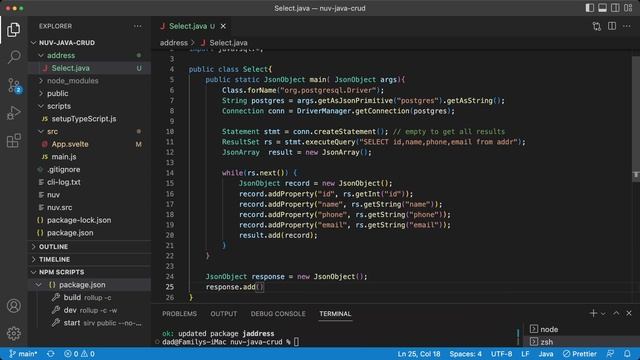This screenshot has width=640, height=360.
Task: Open the Manage gear icon
Action: tap(13, 333)
